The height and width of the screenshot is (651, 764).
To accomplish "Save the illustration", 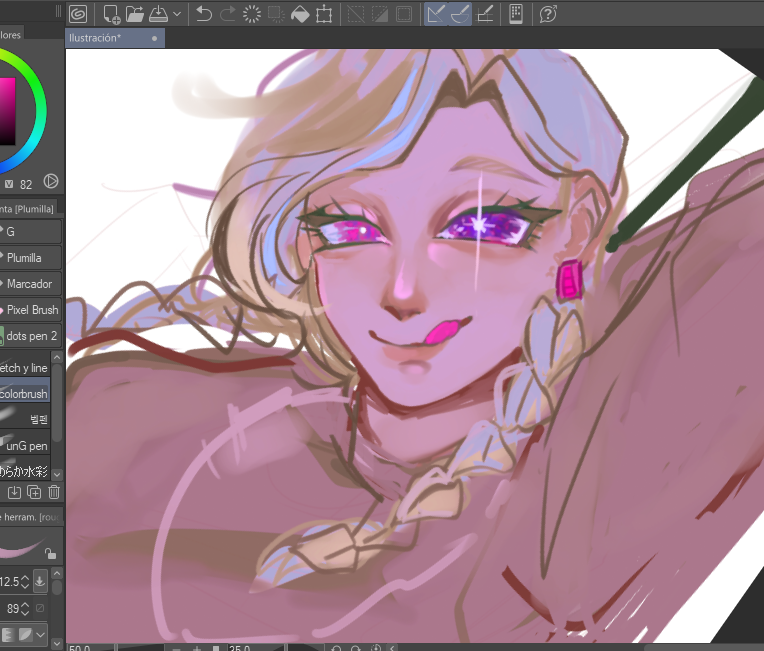I will (158, 14).
